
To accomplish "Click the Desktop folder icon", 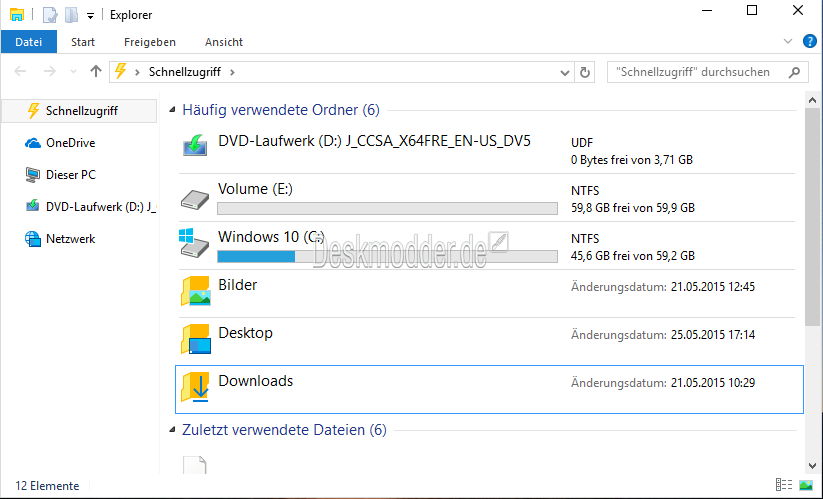I will pos(196,339).
